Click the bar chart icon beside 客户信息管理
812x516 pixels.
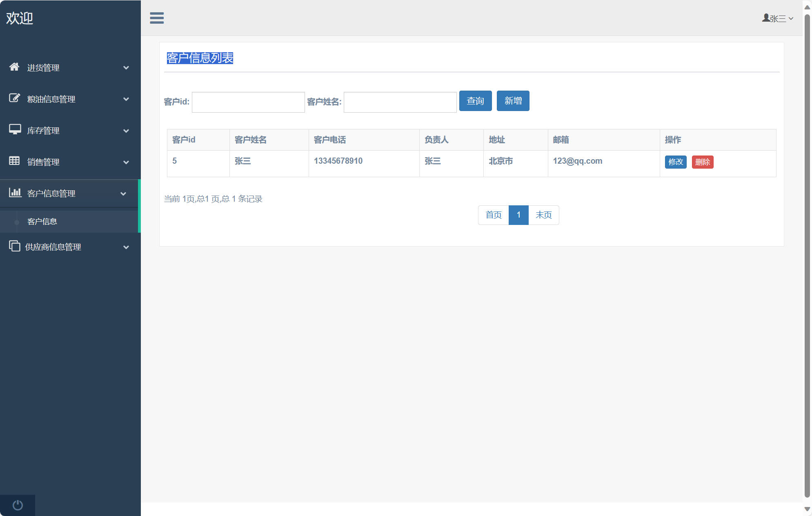click(x=15, y=192)
